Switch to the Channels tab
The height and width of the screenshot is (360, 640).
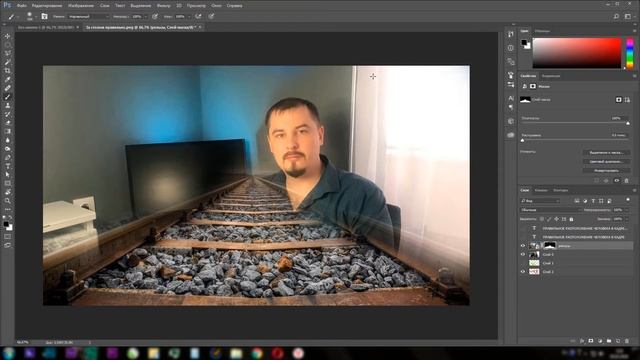pyautogui.click(x=541, y=190)
